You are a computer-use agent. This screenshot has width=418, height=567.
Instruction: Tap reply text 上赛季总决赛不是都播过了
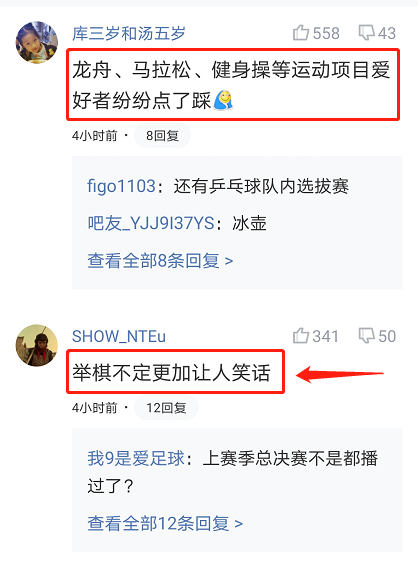(233, 472)
